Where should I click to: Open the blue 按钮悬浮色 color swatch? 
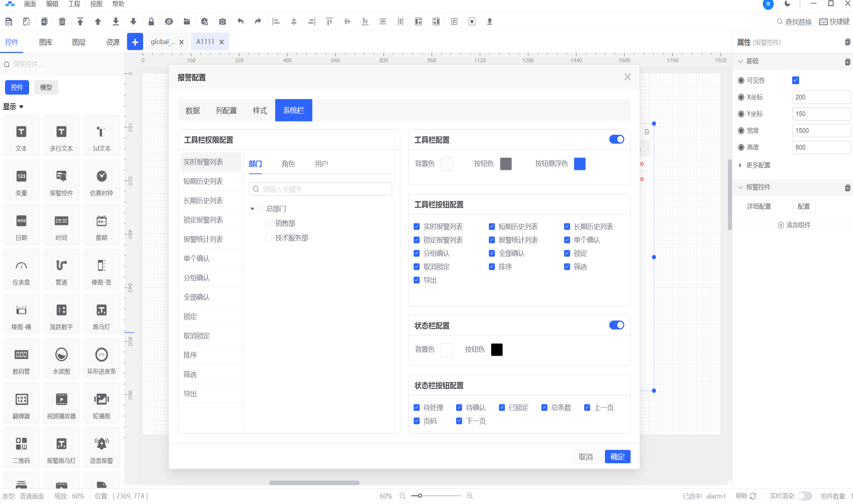[x=579, y=164]
